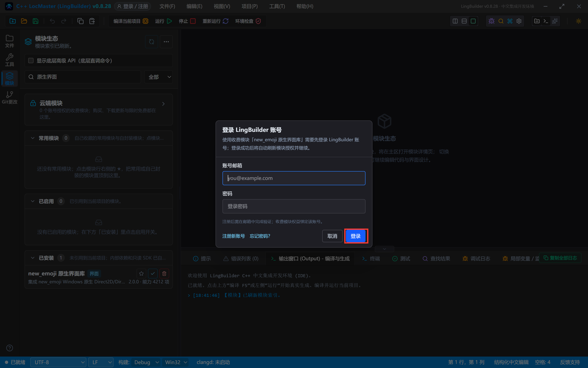Open the purple debug bug icon
Image resolution: width=588 pixels, height=368 pixels.
tap(491, 21)
